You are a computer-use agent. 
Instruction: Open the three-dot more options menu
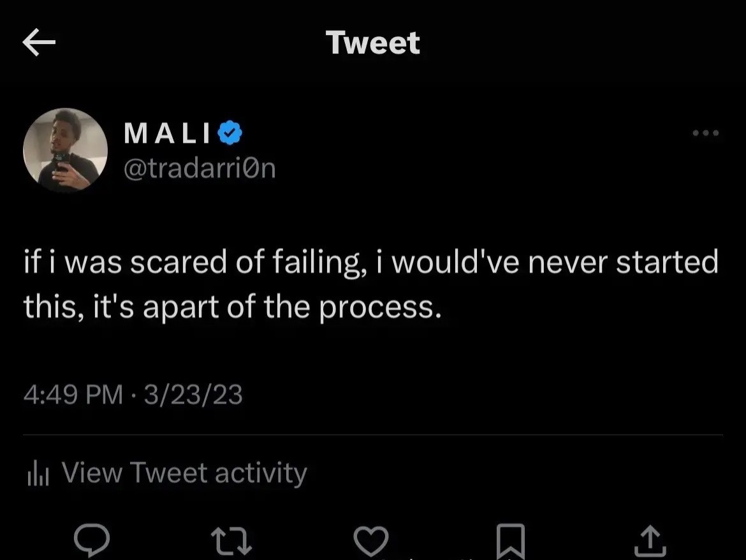(706, 133)
